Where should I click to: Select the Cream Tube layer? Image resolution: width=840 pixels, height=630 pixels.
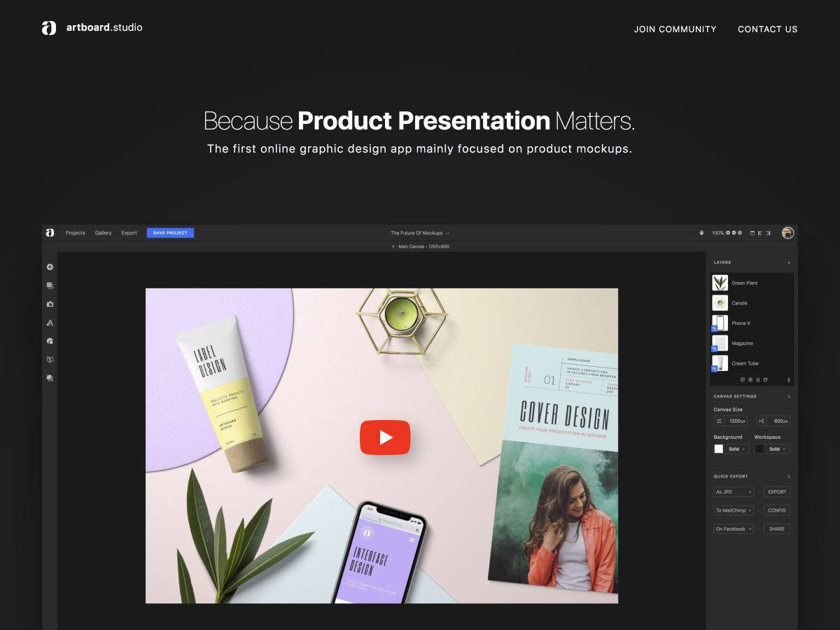tap(752, 363)
